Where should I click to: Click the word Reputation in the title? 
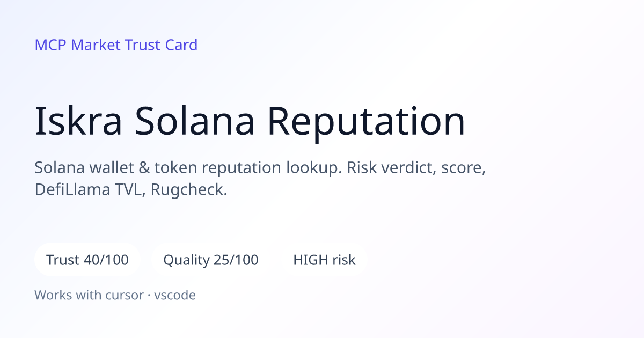[x=366, y=122]
